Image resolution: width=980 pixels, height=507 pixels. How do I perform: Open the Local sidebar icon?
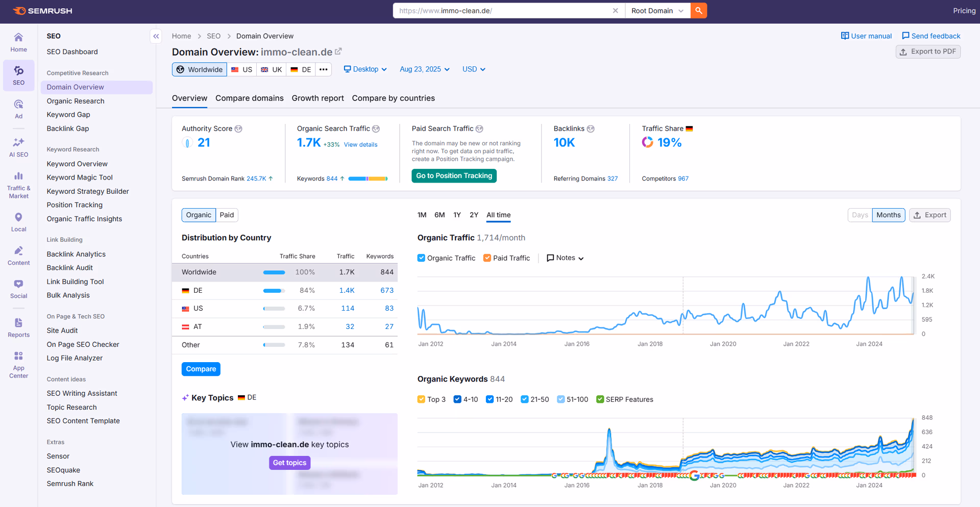point(18,222)
